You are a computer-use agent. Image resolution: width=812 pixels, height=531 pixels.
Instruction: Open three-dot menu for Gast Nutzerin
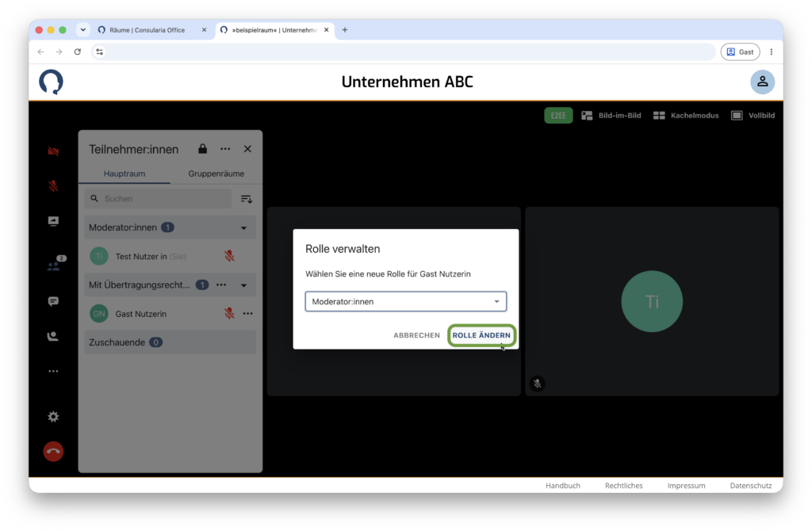point(248,314)
